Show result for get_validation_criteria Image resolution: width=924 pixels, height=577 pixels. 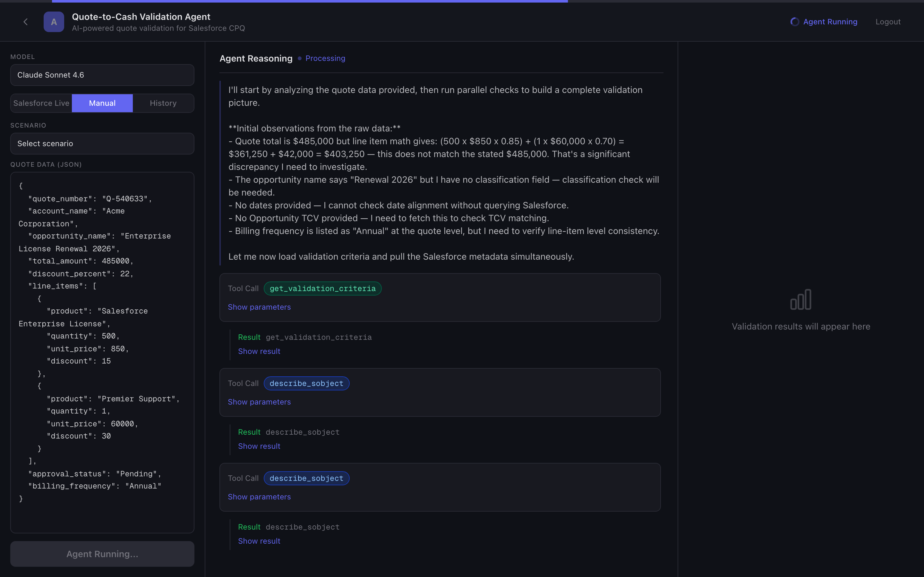point(259,351)
